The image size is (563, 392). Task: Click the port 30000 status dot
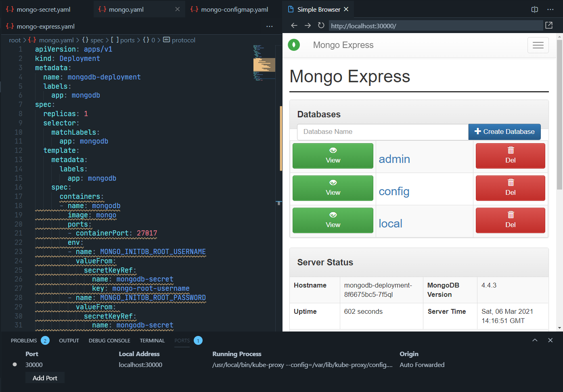coord(15,365)
